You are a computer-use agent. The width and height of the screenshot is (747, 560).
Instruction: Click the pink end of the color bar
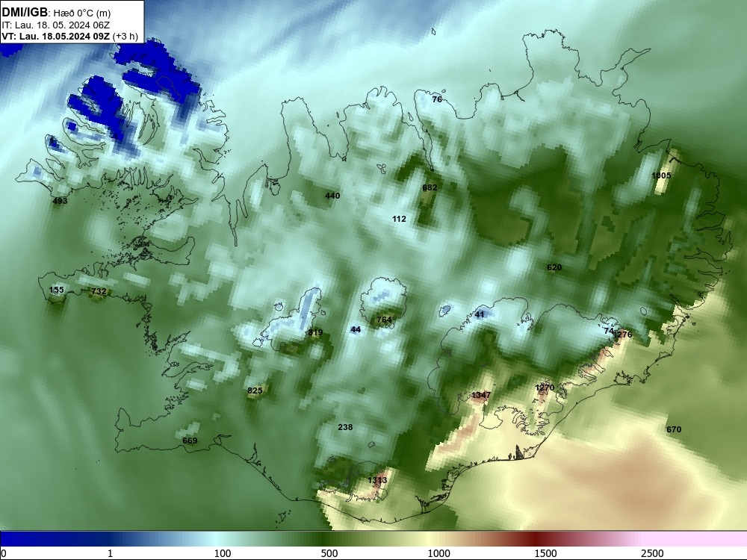(x=695, y=539)
